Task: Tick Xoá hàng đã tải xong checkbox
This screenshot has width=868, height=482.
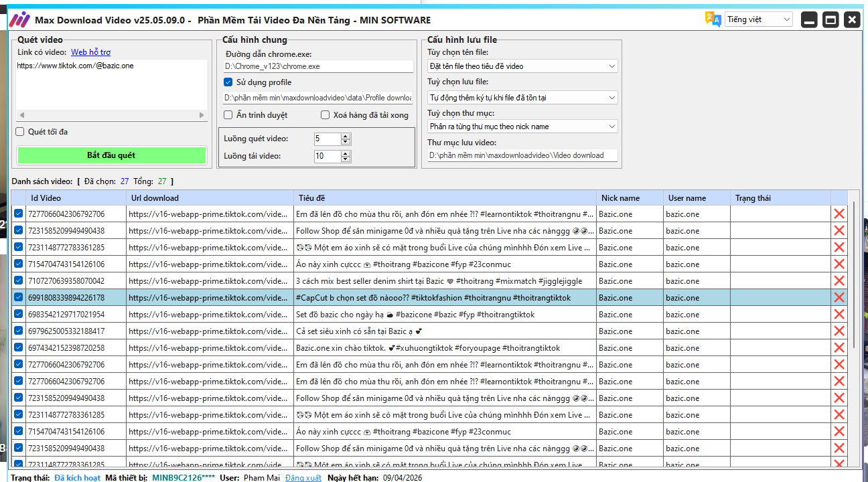Action: pyautogui.click(x=325, y=115)
